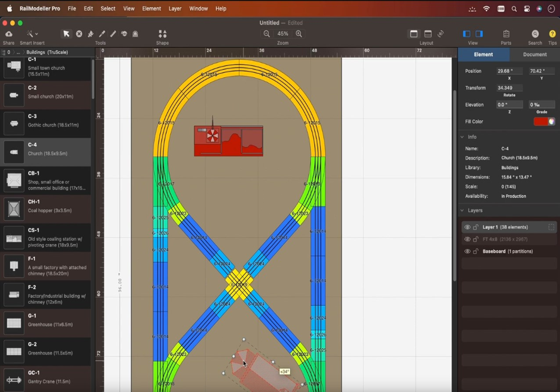Collapse the Info section

[x=462, y=137]
